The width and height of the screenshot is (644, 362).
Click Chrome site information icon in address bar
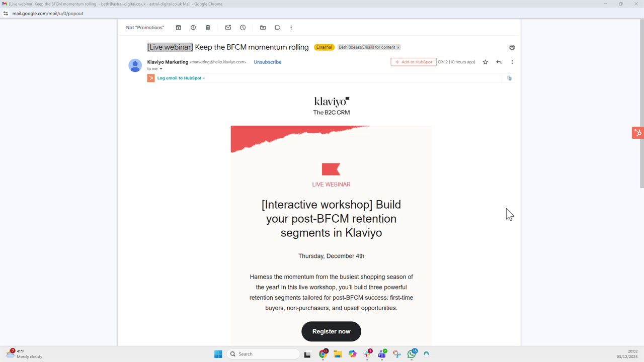[6, 14]
